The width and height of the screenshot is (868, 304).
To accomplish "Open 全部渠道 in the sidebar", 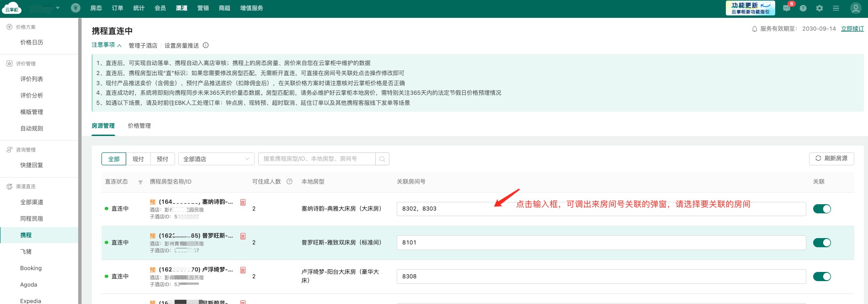I will click(32, 202).
